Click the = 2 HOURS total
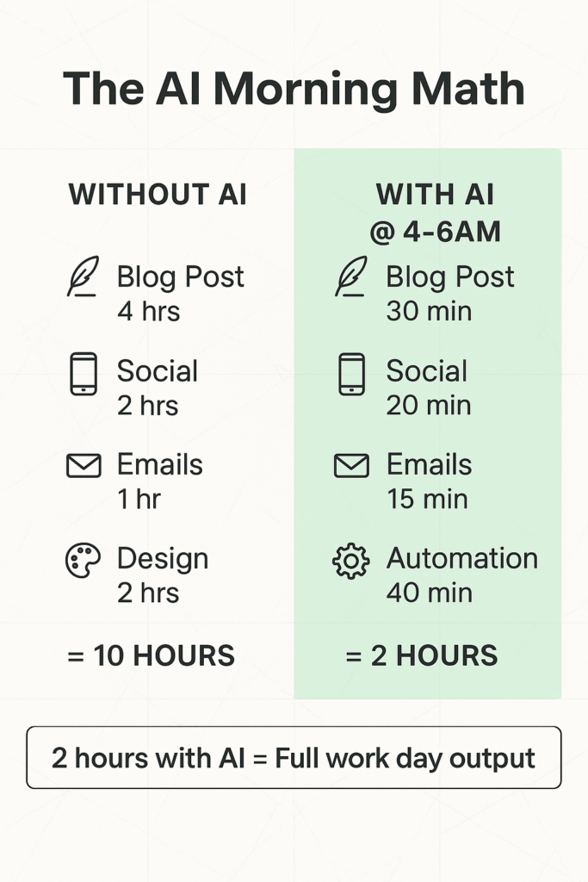This screenshot has height=882, width=588. tap(421, 655)
